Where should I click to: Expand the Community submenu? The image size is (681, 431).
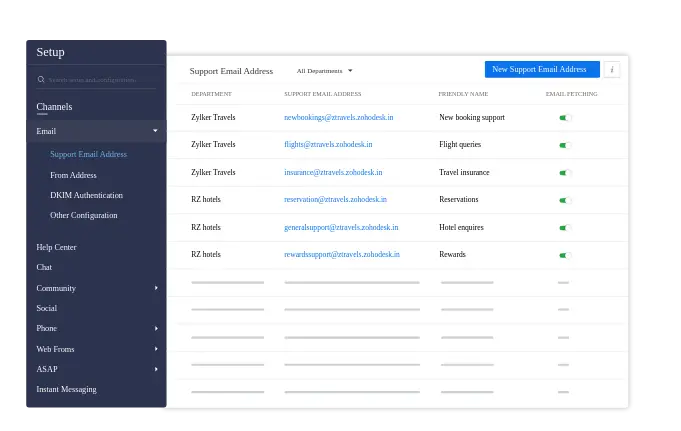tap(156, 288)
